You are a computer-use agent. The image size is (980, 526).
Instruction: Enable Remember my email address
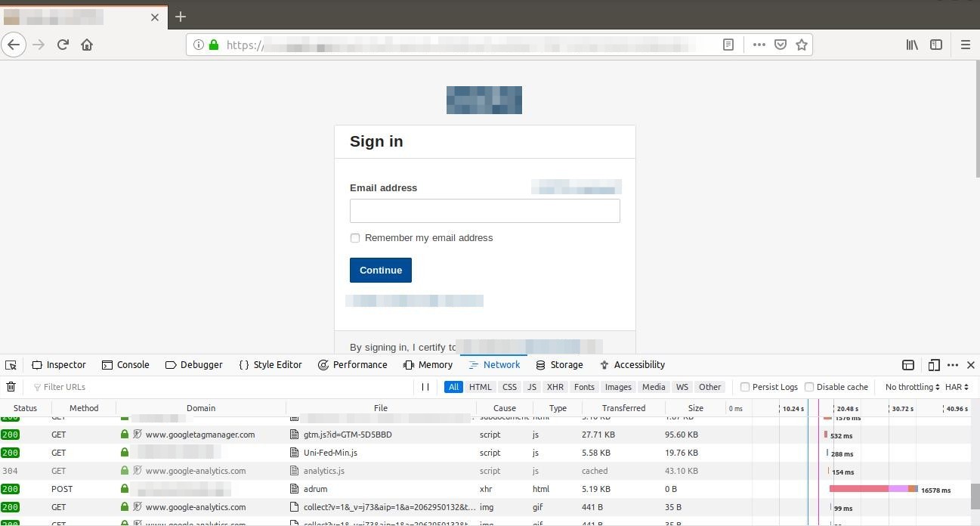pyautogui.click(x=355, y=238)
